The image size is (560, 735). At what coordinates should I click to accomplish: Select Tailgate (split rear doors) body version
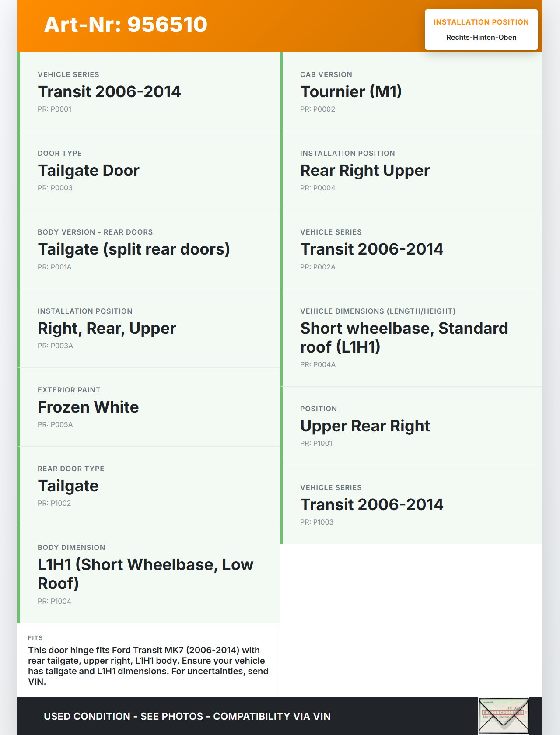click(133, 249)
